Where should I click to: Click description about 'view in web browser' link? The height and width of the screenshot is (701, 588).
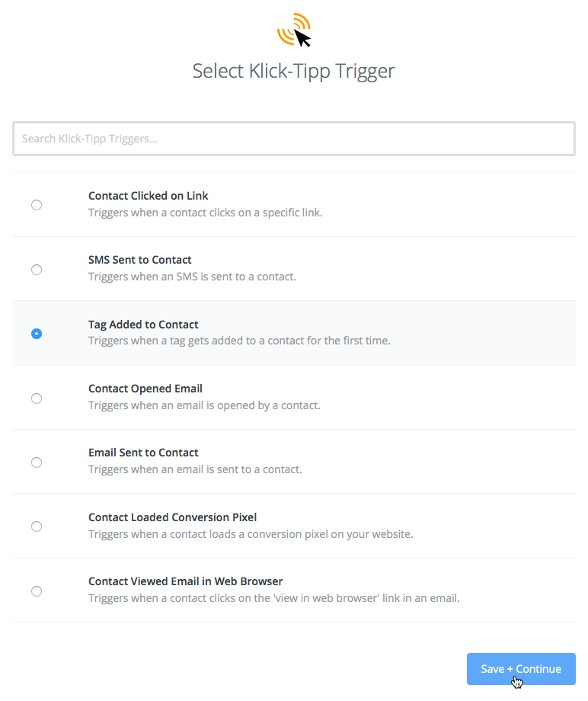coord(274,598)
